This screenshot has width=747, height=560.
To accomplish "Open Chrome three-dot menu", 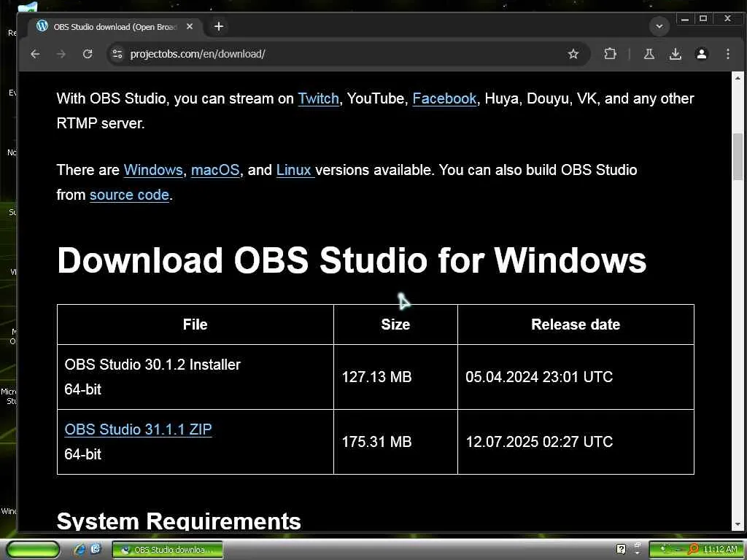I will tap(727, 54).
